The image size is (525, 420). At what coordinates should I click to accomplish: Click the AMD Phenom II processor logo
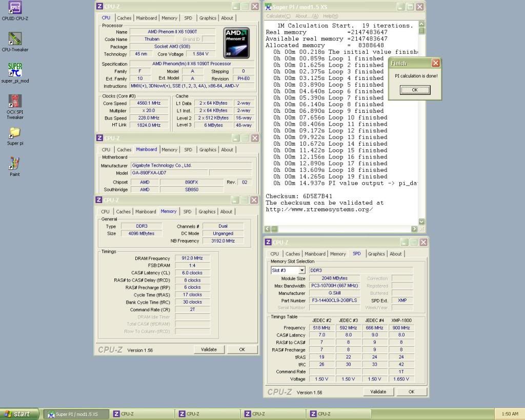coord(237,43)
